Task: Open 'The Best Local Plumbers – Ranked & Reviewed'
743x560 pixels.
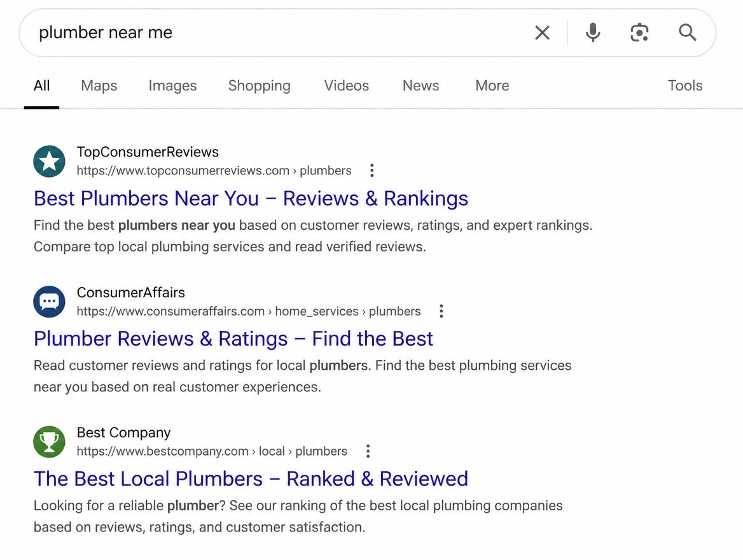Action: tap(251, 479)
